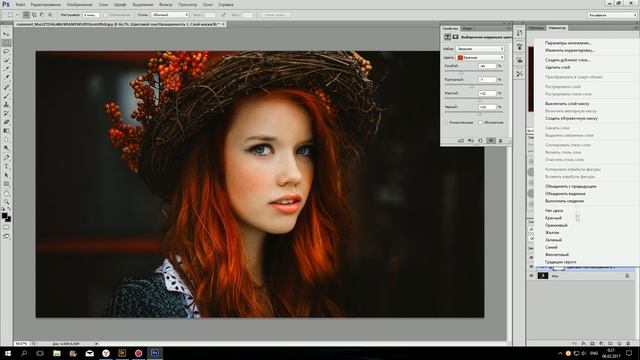This screenshot has height=360, width=640.
Task: Select the background layer thumbnail
Action: point(543,276)
